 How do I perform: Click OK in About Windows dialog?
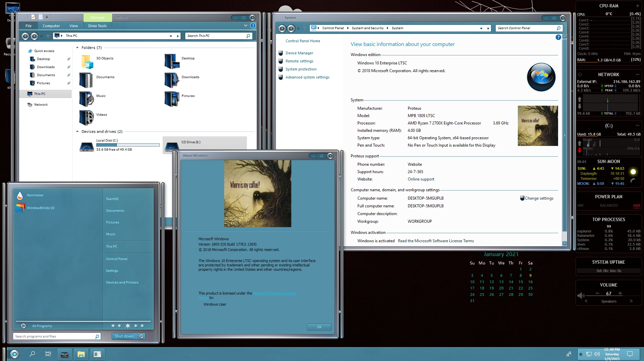(319, 327)
